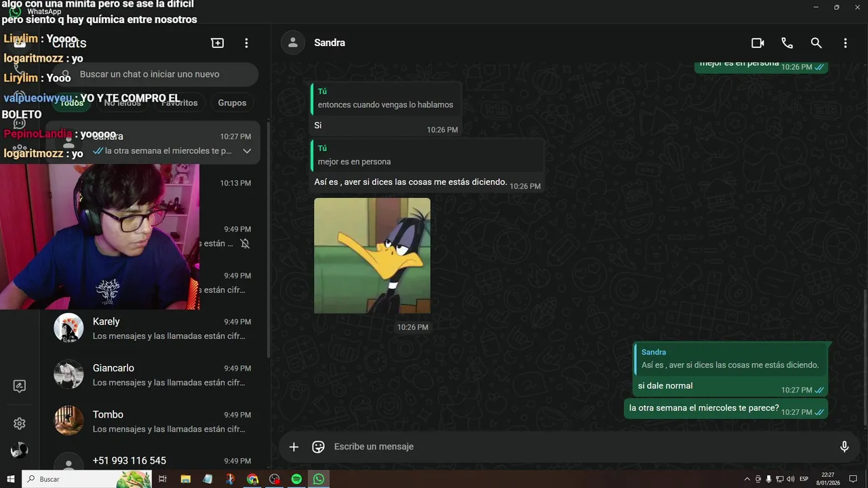
Task: Open Tombo's profile picture
Action: tap(68, 421)
